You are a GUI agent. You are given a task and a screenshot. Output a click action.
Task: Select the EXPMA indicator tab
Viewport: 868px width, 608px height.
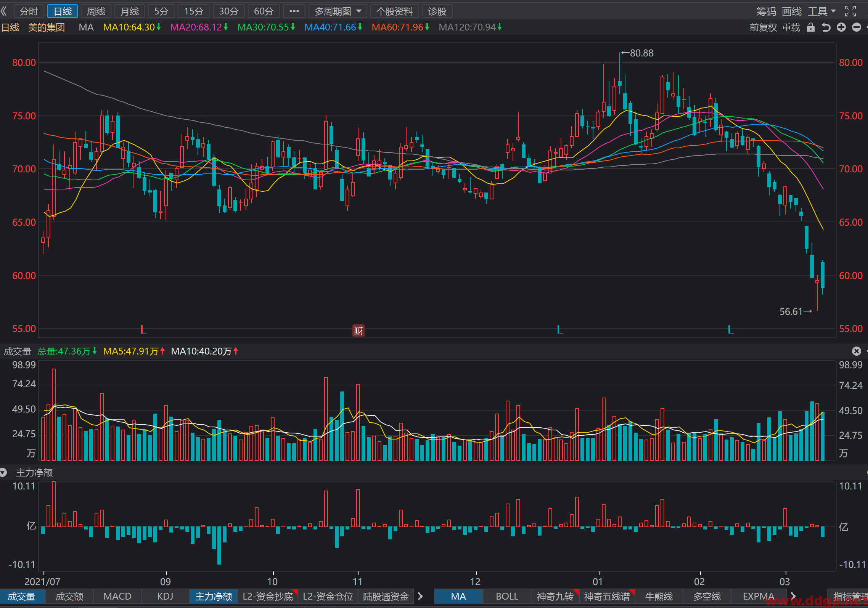[759, 597]
